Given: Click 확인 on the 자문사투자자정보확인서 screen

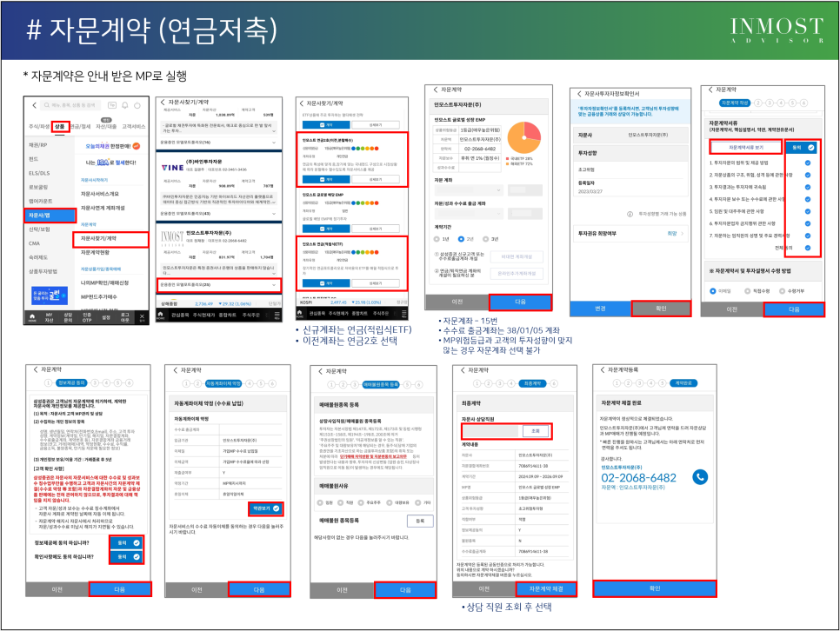Looking at the screenshot, I should [661, 309].
